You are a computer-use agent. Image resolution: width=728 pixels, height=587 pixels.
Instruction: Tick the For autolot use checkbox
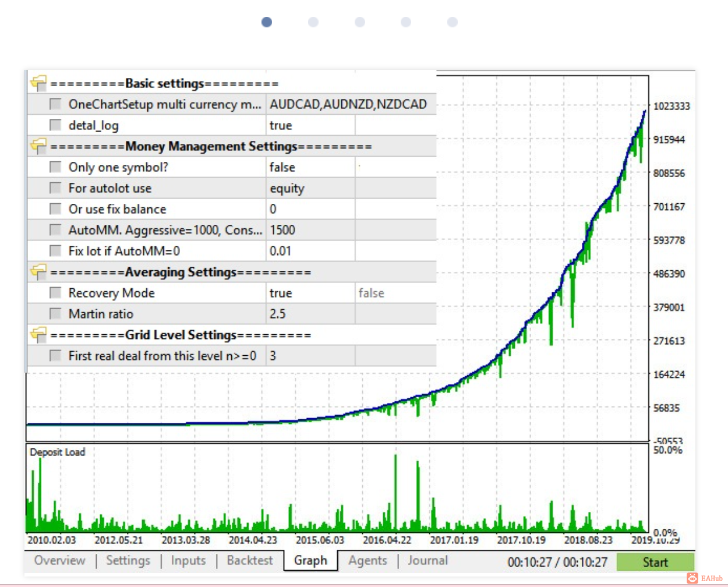point(55,188)
